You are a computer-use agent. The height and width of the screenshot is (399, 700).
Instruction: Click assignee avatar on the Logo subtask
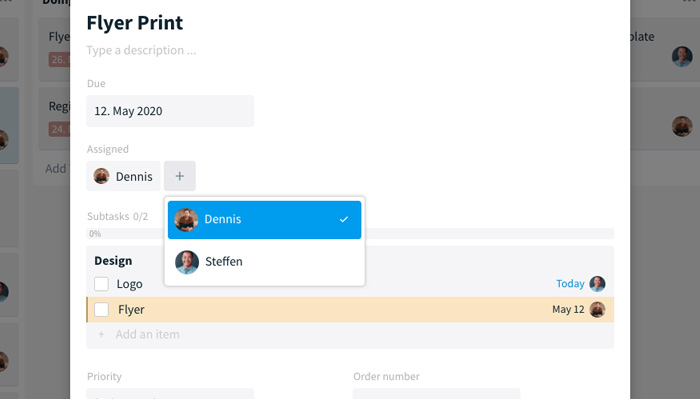pyautogui.click(x=597, y=284)
